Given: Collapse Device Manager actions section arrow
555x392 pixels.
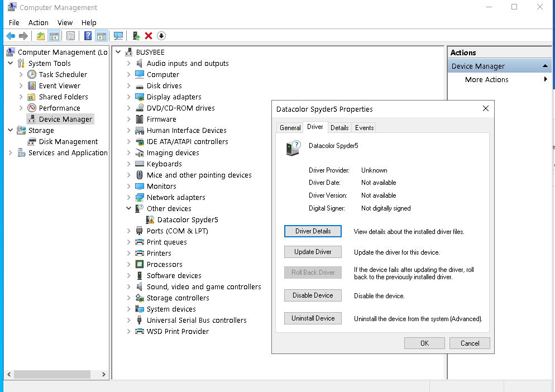Looking at the screenshot, I should [545, 66].
